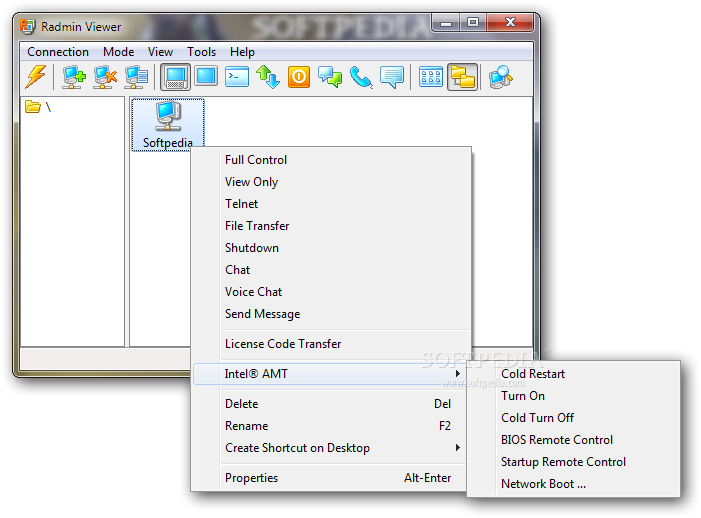Image resolution: width=701 pixels, height=518 pixels.
Task: Switch to icons view toolbar icon
Action: [x=431, y=77]
